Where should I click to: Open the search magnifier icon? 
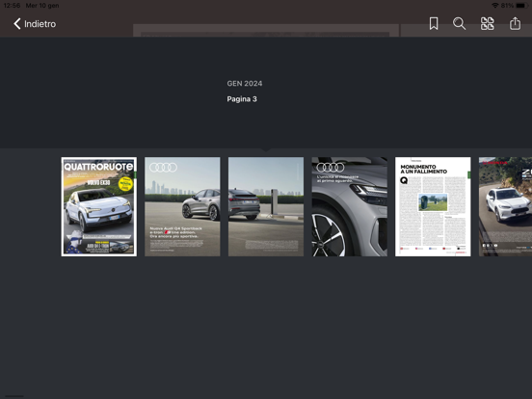tap(459, 24)
